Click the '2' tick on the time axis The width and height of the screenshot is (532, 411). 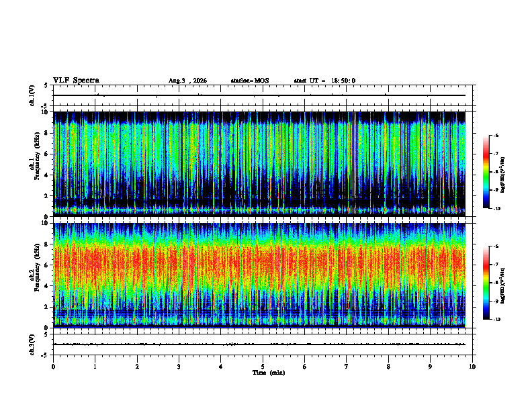(x=137, y=367)
